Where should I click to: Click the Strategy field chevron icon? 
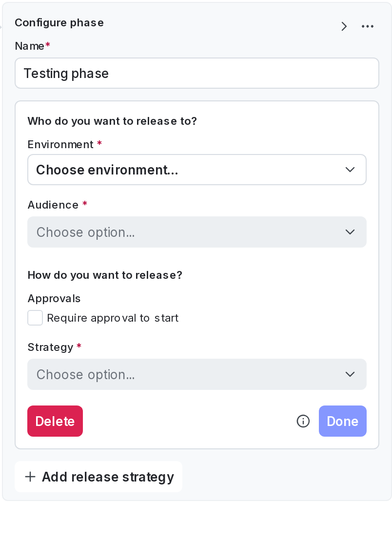point(350,374)
